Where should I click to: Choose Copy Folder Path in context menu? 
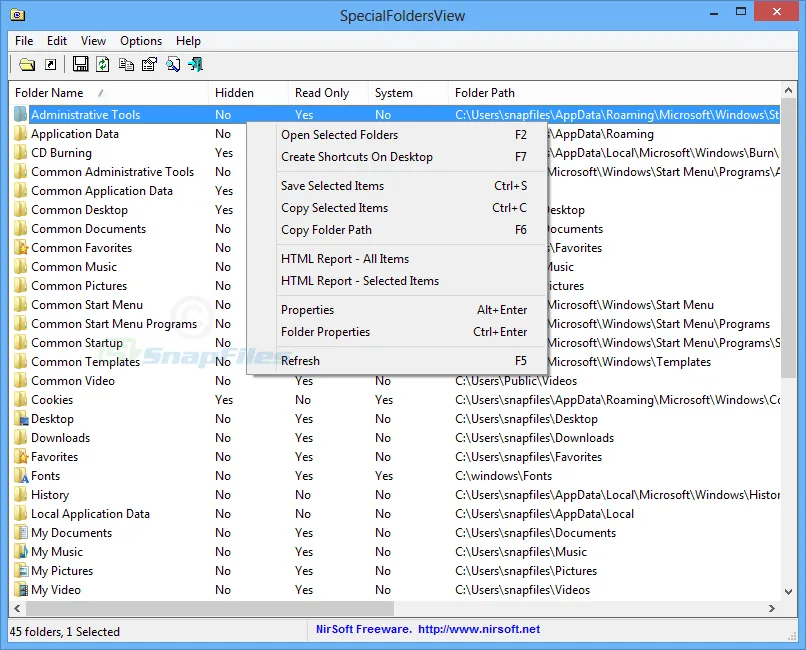[x=396, y=230]
